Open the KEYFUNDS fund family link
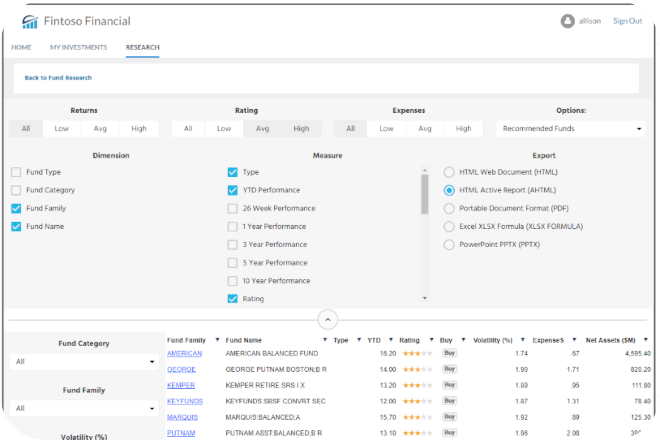This screenshot has height=440, width=660. pos(185,402)
